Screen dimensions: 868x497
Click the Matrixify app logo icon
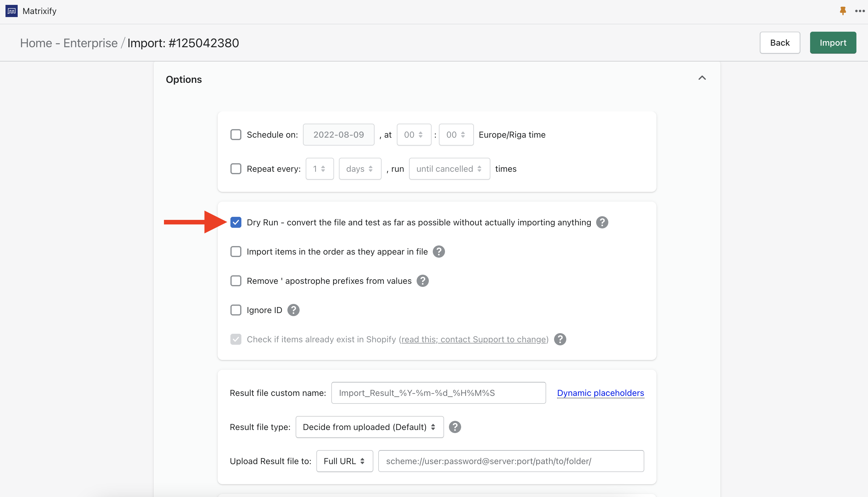pyautogui.click(x=11, y=11)
